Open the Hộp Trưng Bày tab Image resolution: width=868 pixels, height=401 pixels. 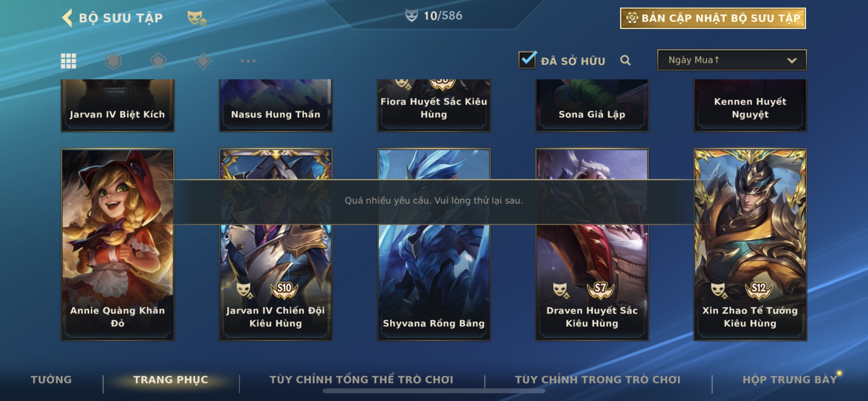click(790, 379)
